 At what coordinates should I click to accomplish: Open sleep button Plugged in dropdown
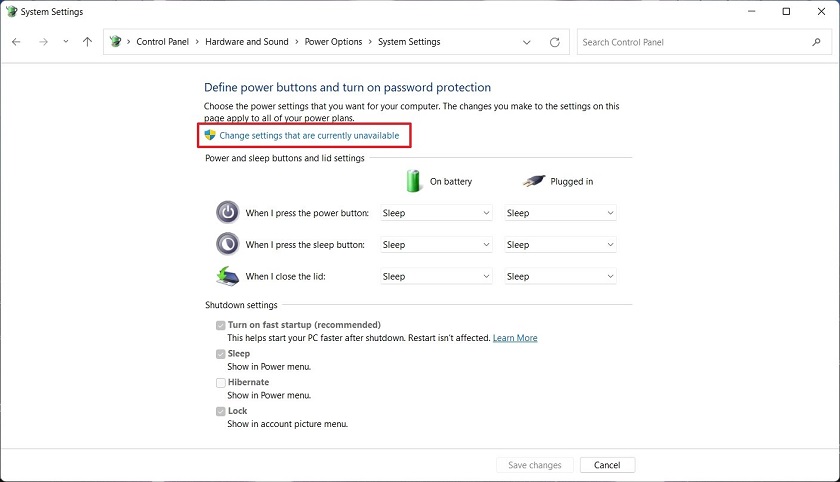[560, 245]
